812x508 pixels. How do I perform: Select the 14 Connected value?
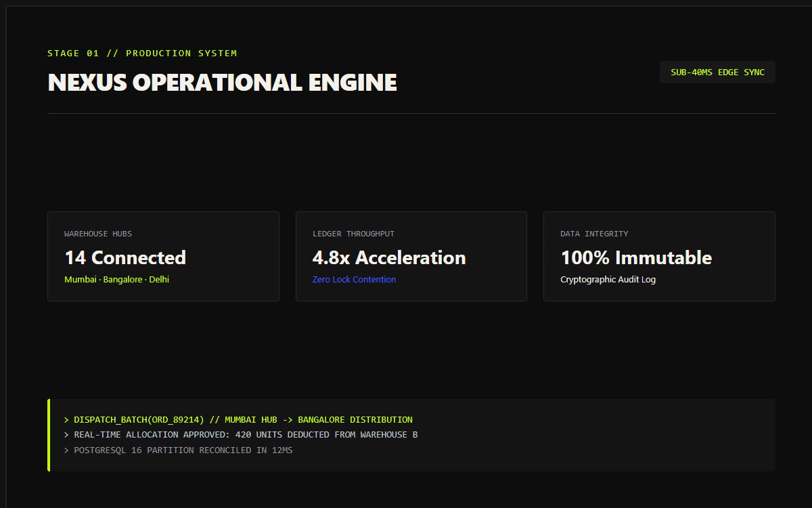click(x=125, y=258)
